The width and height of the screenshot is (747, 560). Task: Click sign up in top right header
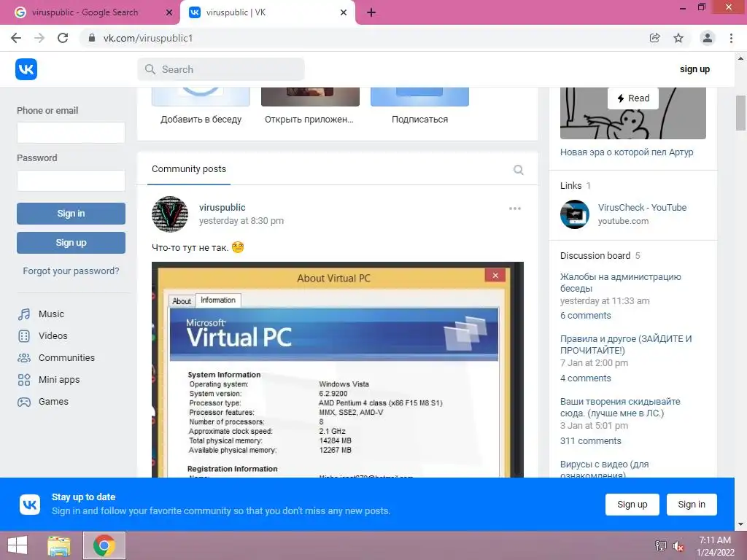pos(694,69)
